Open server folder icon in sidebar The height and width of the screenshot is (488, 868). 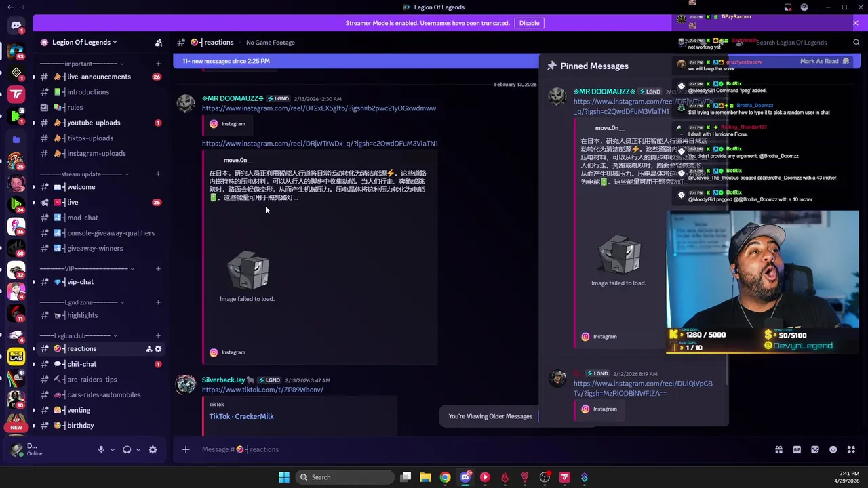point(16,140)
